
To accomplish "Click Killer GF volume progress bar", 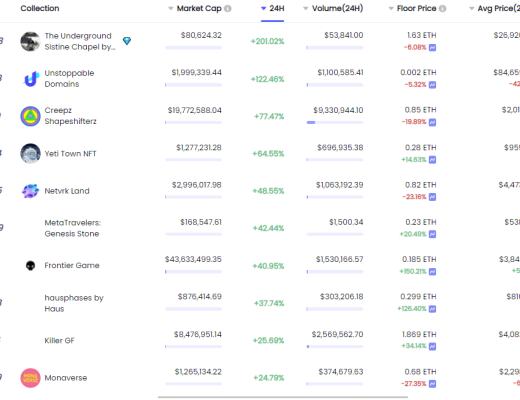I will [335, 347].
